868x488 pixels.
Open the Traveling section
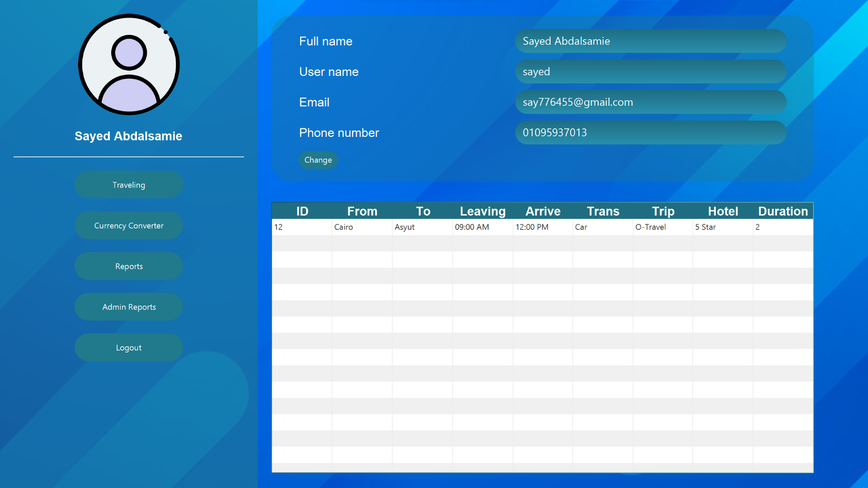pyautogui.click(x=129, y=185)
